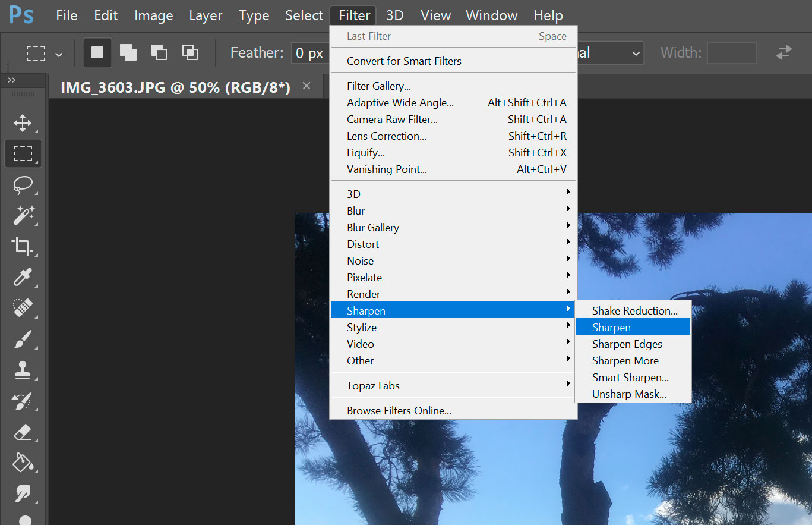Screen dimensions: 812x525
Task: Toggle Subtract from Selection mode
Action: coord(159,52)
